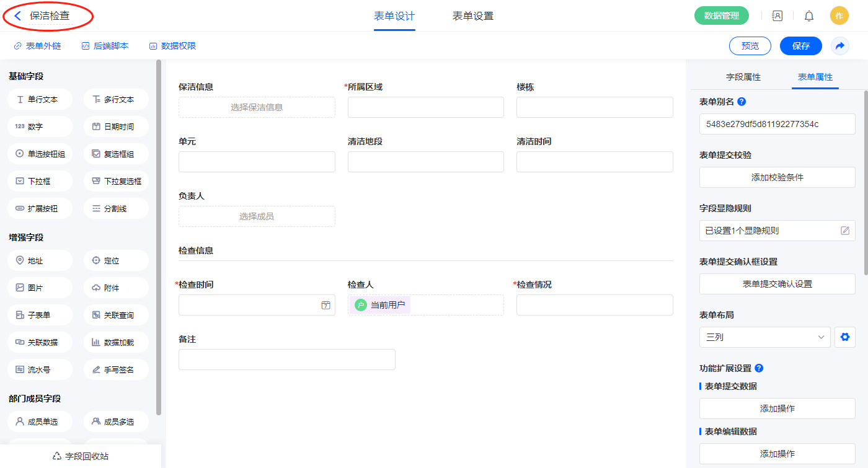
Task: Click the back arrow beside 保洁检查
Action: (x=17, y=16)
